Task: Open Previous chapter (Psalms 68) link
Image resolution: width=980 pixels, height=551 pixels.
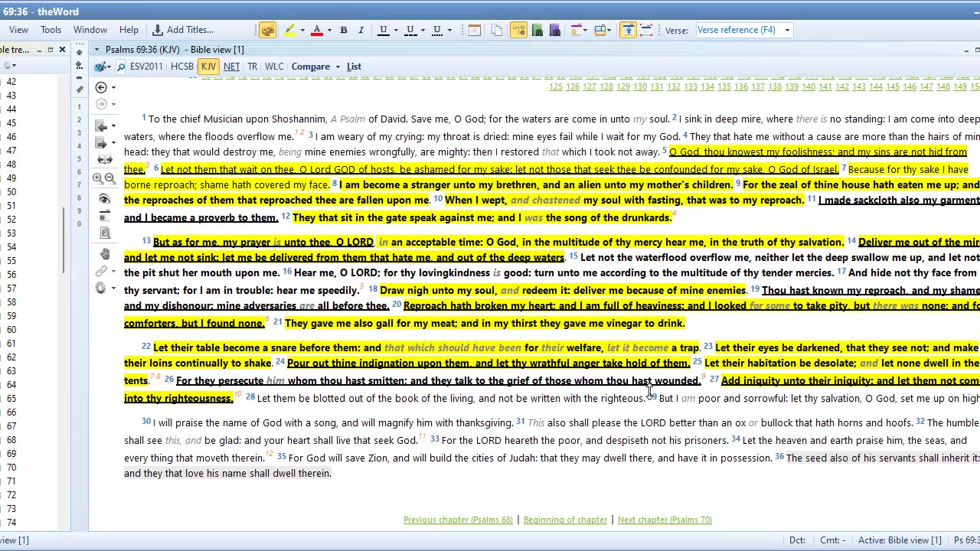Action: (458, 520)
